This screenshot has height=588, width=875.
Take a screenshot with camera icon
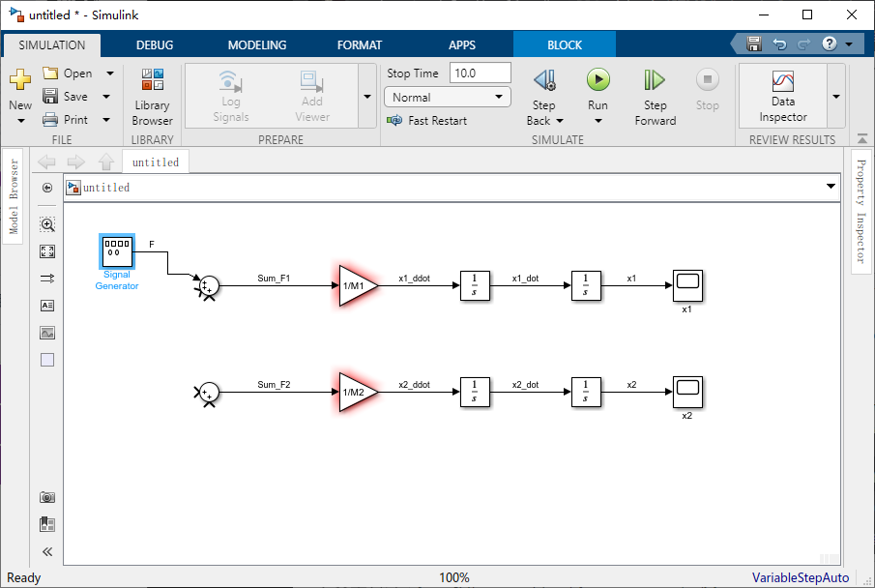tap(47, 497)
